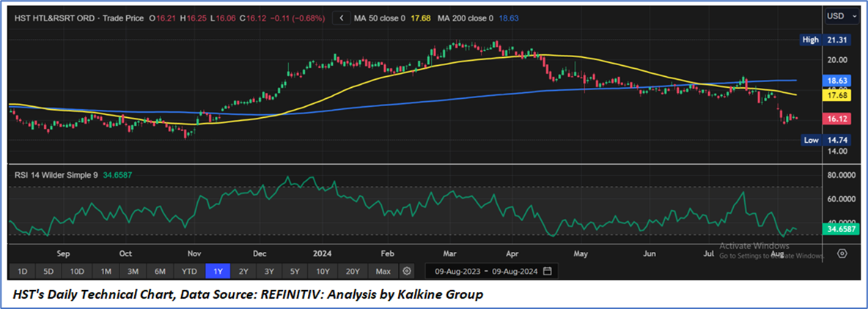Image resolution: width=868 pixels, height=309 pixels.
Task: Collapse indicator legend with left chevron
Action: click(x=342, y=18)
